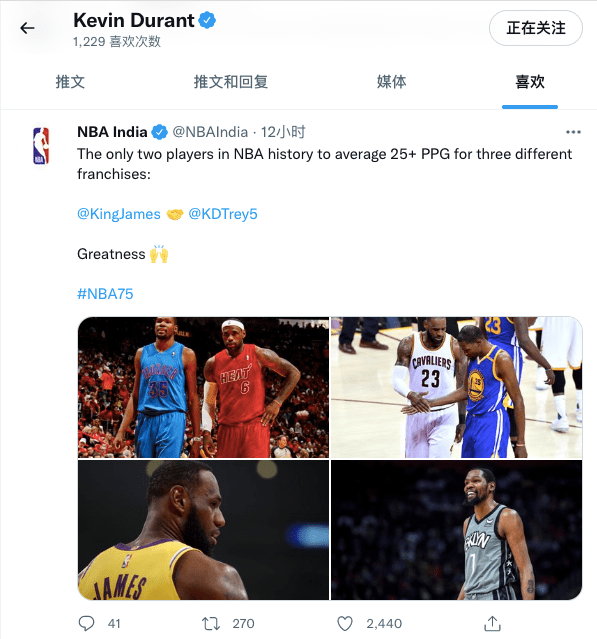Go back using the left arrow
Screen dimensions: 597x639
click(x=27, y=28)
